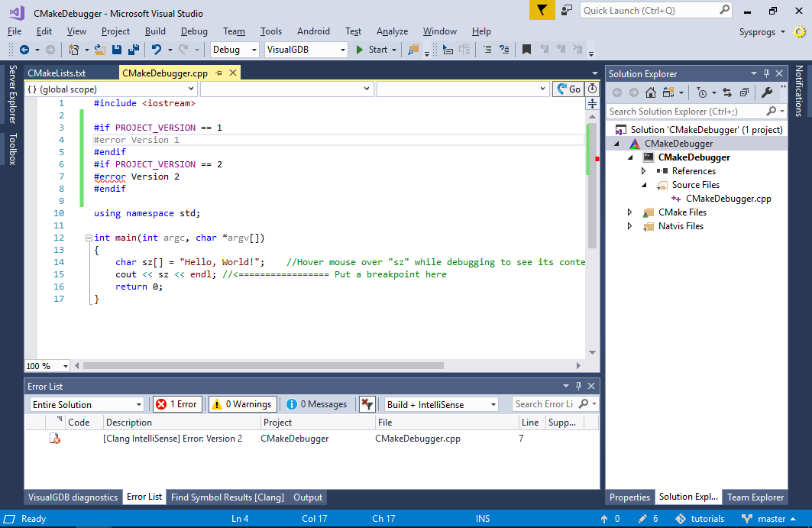The width and height of the screenshot is (812, 528).
Task: Toggle auto-hide pin on Solution Explorer
Action: (x=766, y=73)
